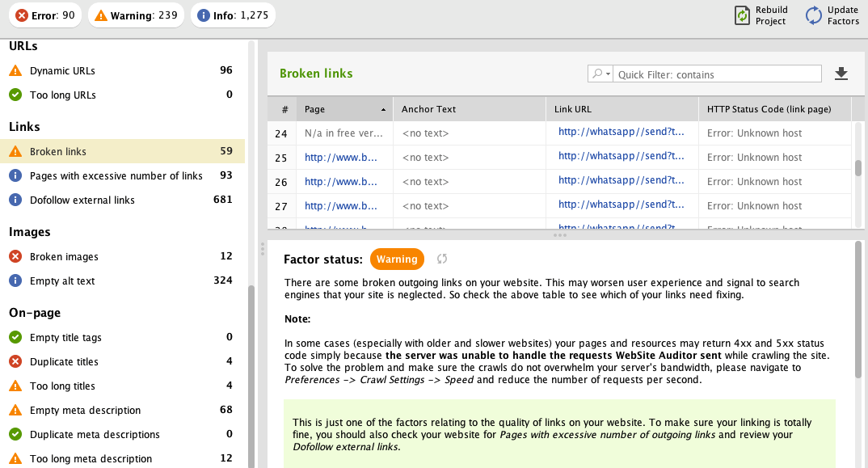Click the left sidebar vertical scrollbar
Viewport: 868px width, 468px height.
tap(251, 372)
